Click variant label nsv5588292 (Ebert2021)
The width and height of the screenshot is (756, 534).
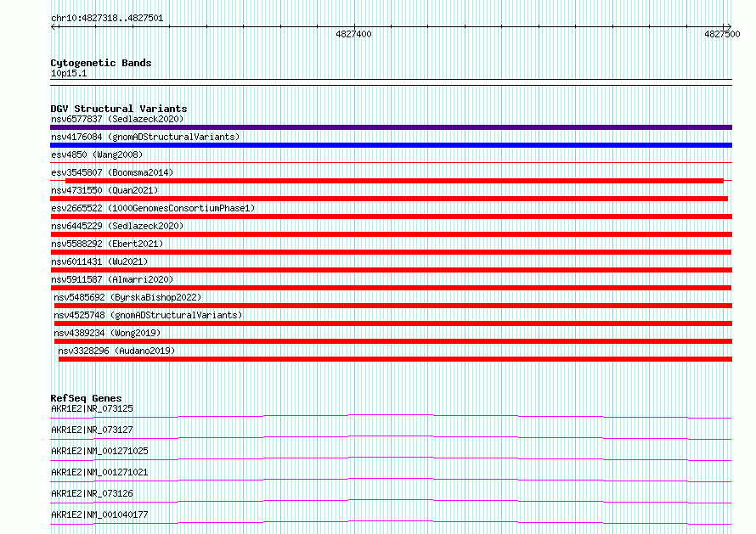[107, 244]
